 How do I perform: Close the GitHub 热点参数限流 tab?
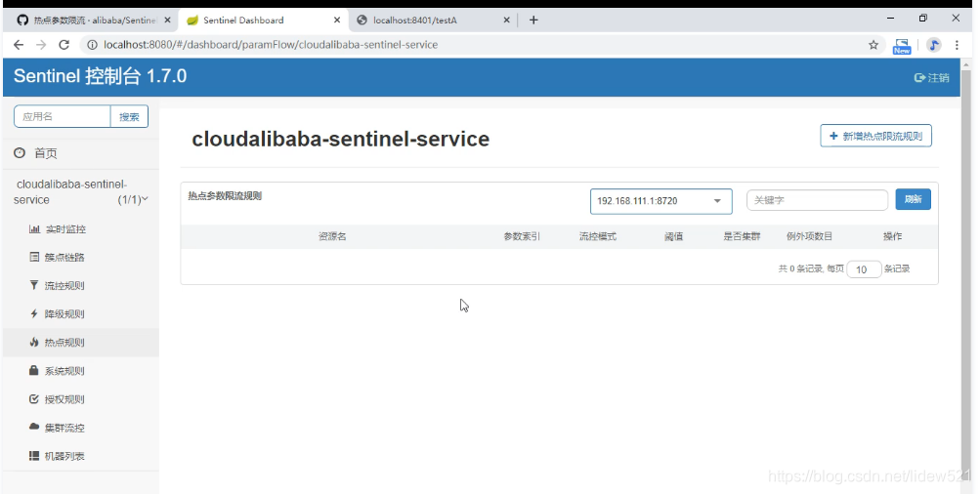click(x=167, y=20)
